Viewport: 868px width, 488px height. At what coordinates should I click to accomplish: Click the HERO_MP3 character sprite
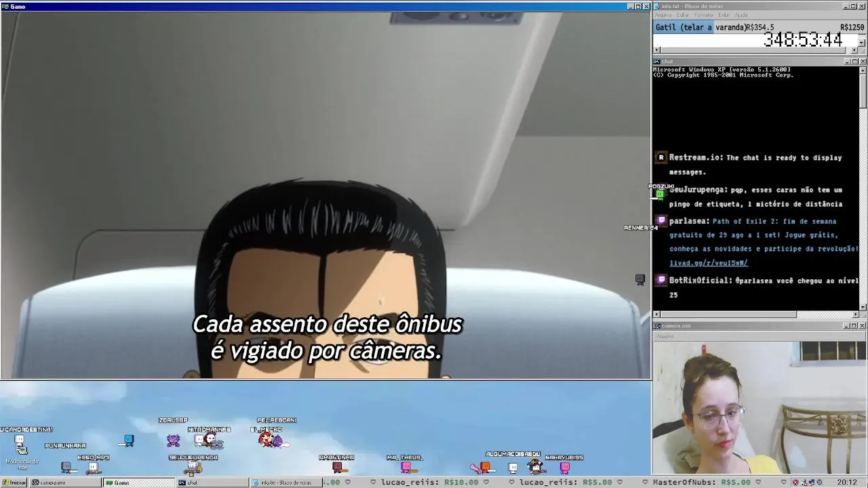coord(93,468)
